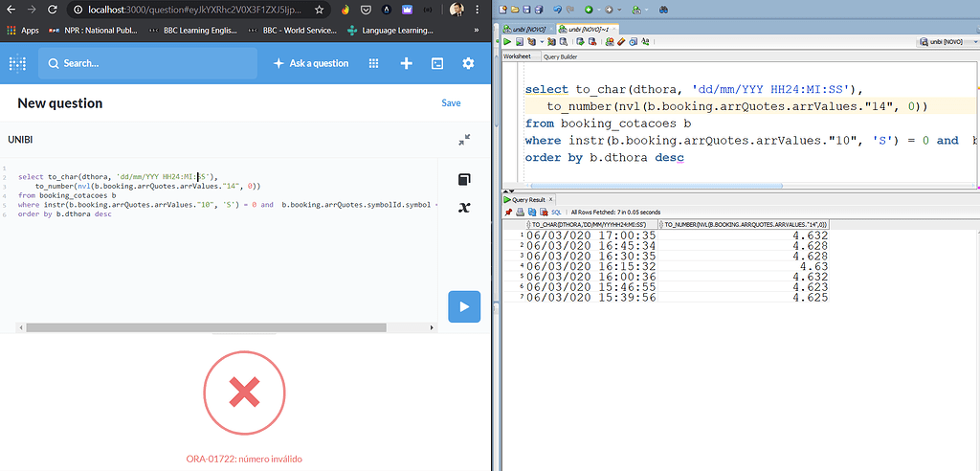Select the first unibi [NOVO] tab

pyautogui.click(x=528, y=30)
